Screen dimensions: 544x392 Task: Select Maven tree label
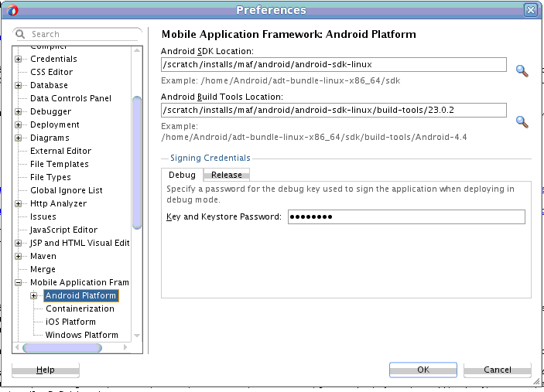point(43,257)
